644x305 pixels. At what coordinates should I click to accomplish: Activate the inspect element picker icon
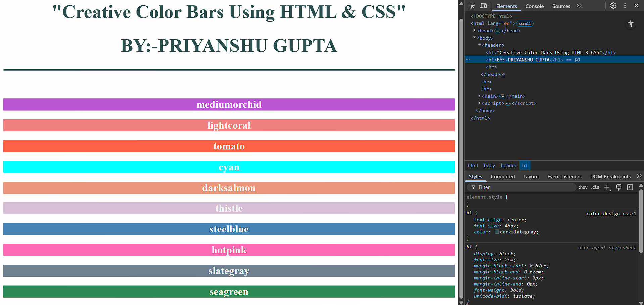coord(472,6)
